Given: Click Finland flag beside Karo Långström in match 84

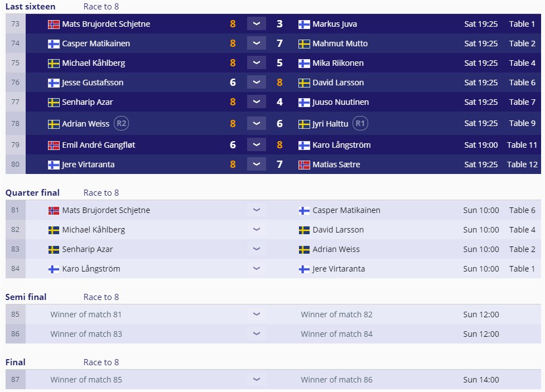Looking at the screenshot, I should pos(54,269).
